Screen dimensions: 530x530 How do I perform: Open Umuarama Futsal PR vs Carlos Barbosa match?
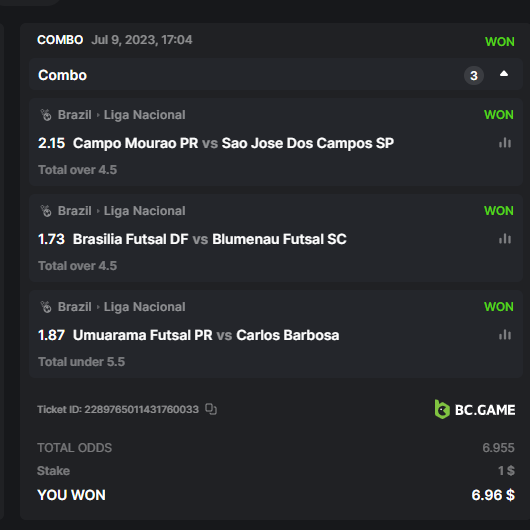[206, 335]
